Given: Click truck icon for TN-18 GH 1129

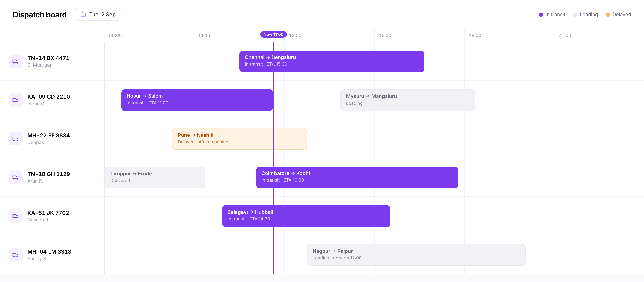Looking at the screenshot, I should (x=15, y=177).
